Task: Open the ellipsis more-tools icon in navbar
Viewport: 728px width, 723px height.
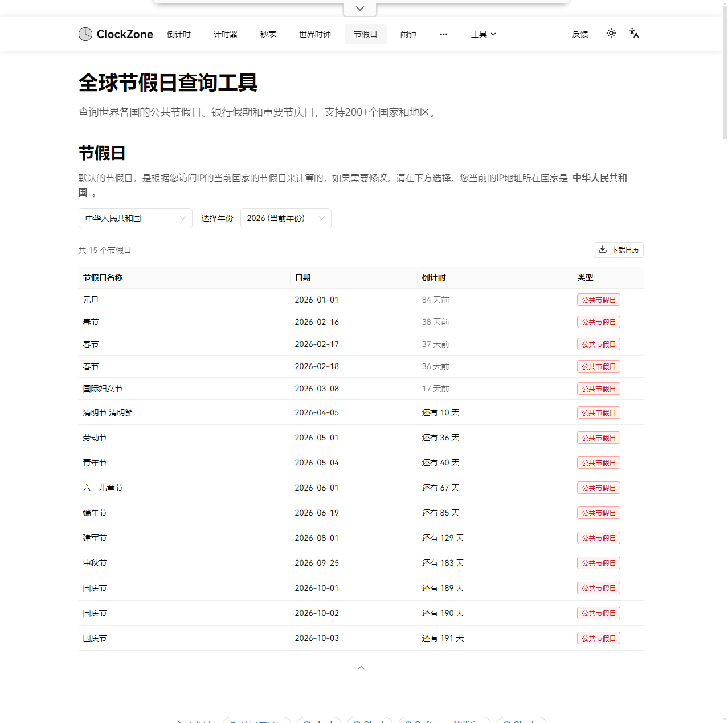Action: (444, 34)
